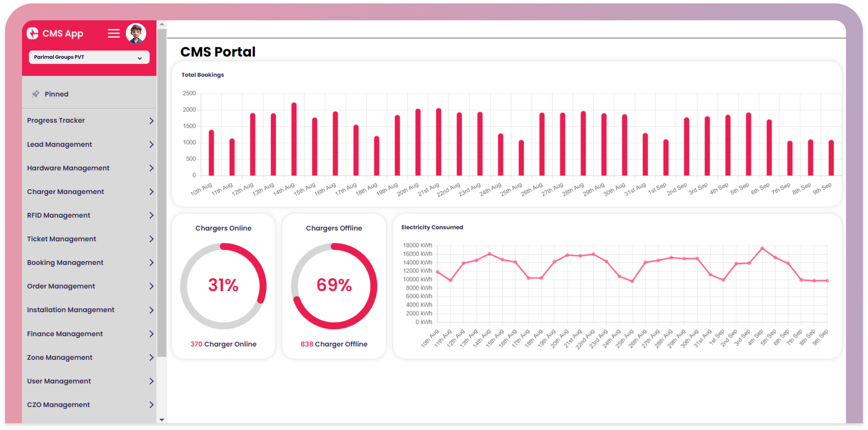Click sidebar scrollbar down arrow

(x=162, y=420)
